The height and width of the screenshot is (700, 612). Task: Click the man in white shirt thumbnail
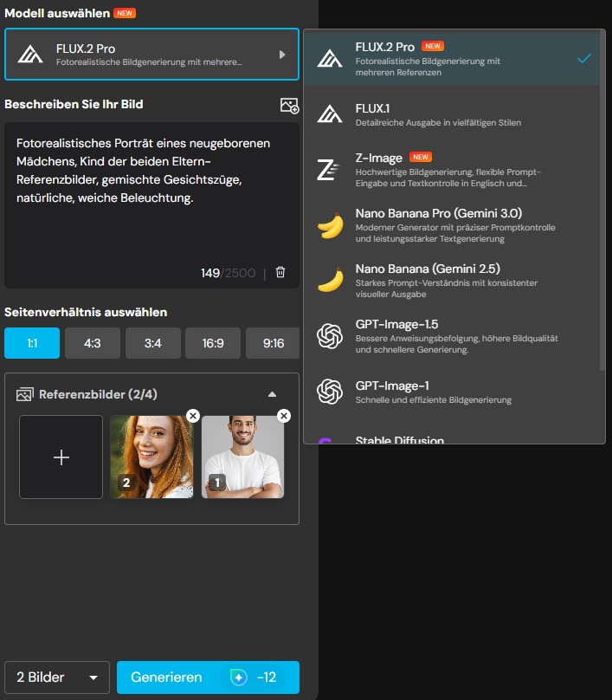[242, 457]
